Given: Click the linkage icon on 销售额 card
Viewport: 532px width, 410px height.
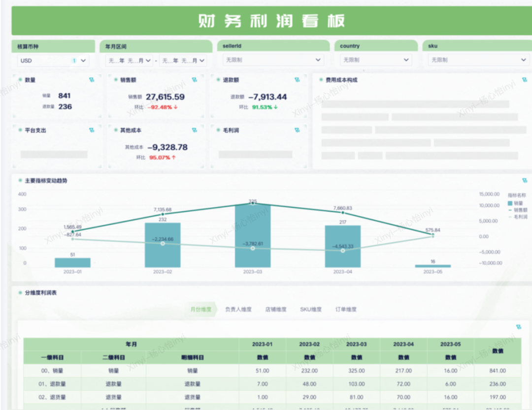Looking at the screenshot, I should pyautogui.click(x=194, y=80).
